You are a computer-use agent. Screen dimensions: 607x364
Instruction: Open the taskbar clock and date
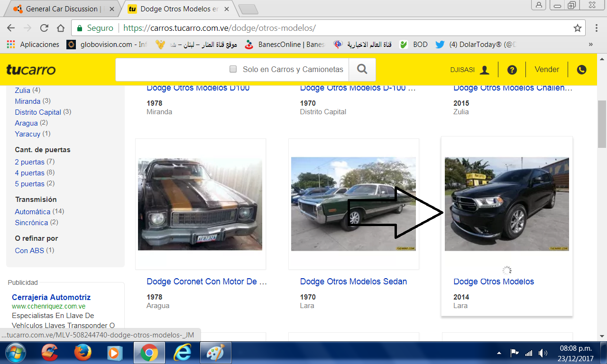[576, 353]
